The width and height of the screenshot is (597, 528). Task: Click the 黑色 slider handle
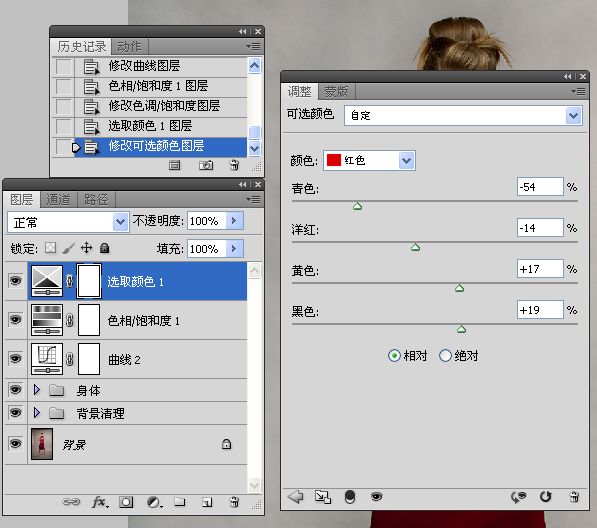click(461, 329)
